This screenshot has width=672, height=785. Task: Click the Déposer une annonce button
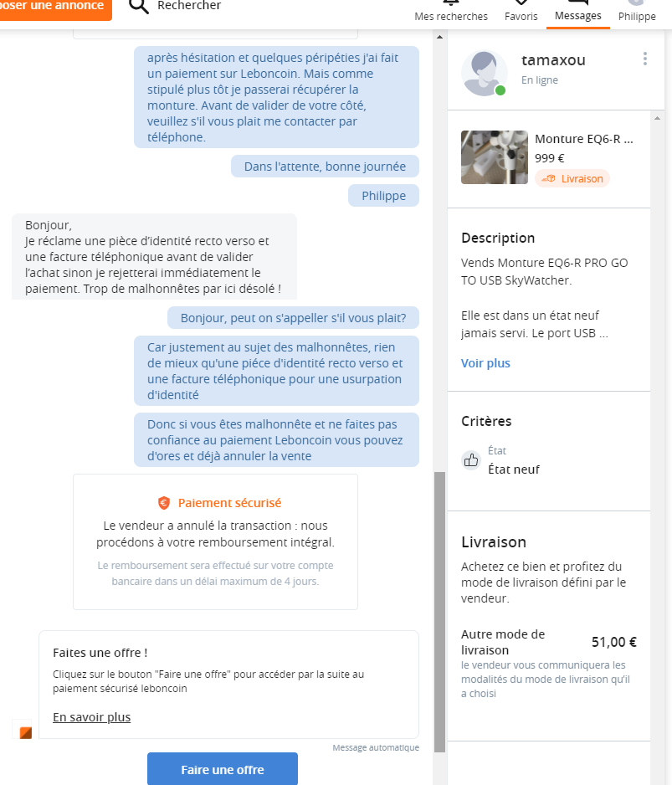53,7
